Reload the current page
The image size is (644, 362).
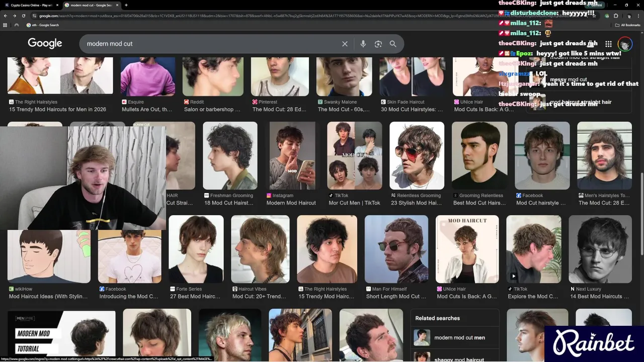coord(24,16)
